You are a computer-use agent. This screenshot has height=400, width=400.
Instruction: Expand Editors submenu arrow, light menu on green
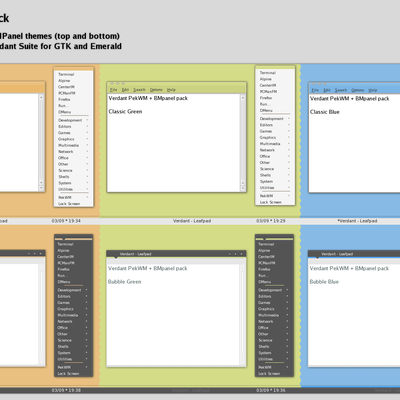point(289,125)
